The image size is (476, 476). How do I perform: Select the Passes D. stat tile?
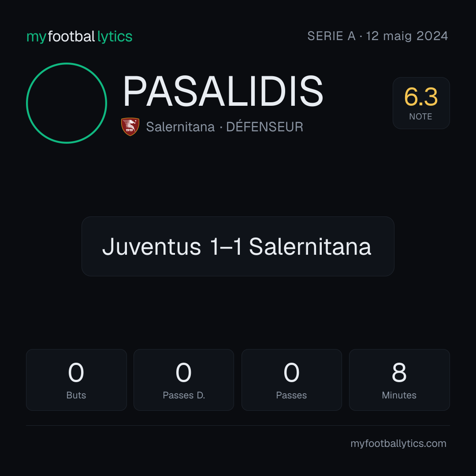[184, 380]
